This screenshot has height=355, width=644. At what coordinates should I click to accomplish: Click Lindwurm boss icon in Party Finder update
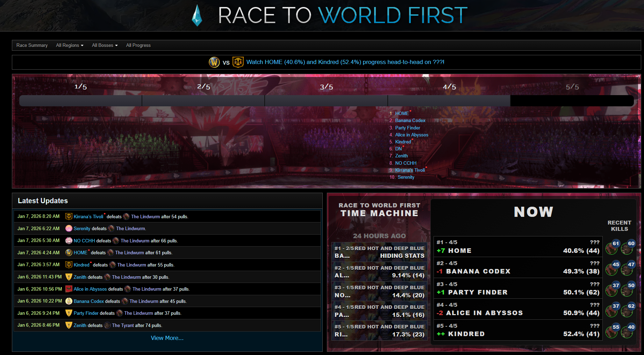(120, 313)
